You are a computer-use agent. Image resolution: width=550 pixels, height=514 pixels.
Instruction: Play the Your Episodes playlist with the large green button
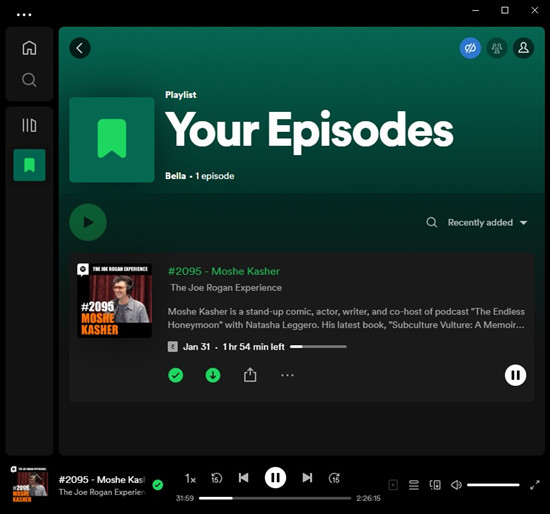88,222
